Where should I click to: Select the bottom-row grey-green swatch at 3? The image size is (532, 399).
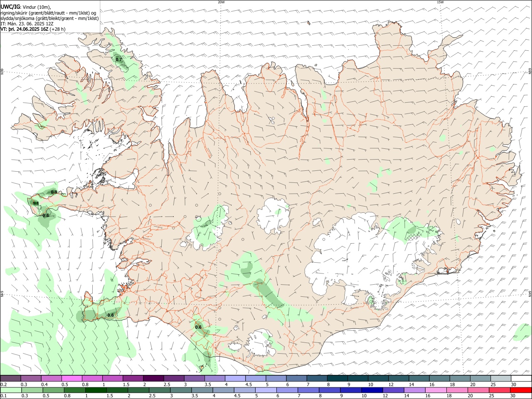(x=181, y=390)
